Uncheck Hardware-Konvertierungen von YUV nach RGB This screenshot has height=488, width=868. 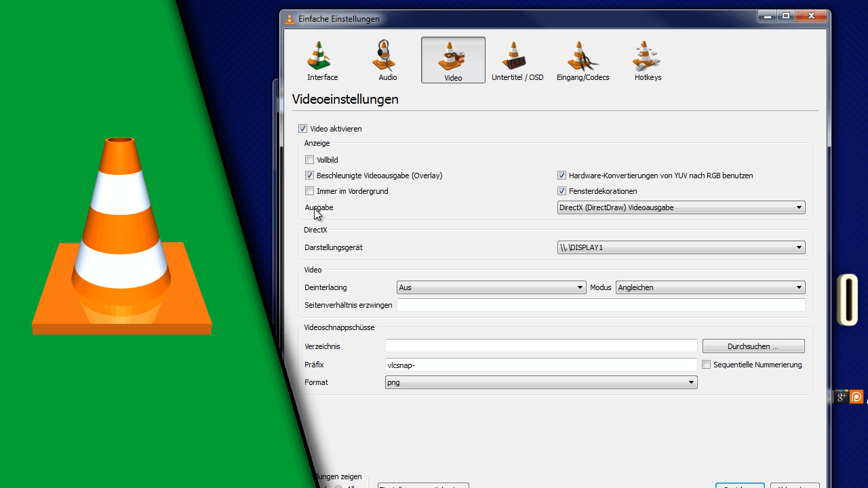pos(561,175)
